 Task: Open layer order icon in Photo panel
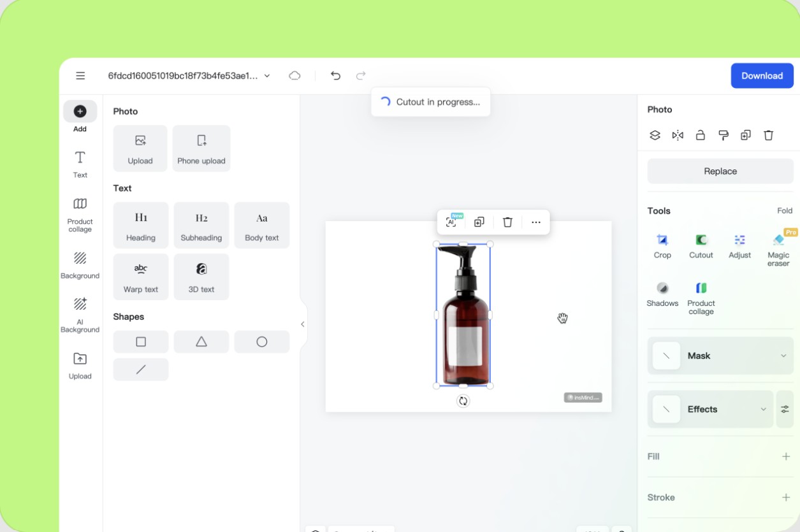click(x=655, y=135)
